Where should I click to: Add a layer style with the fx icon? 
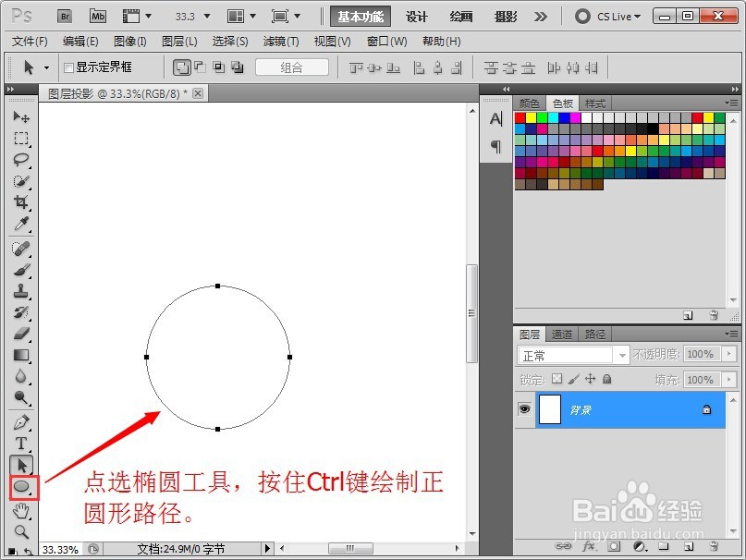589,547
